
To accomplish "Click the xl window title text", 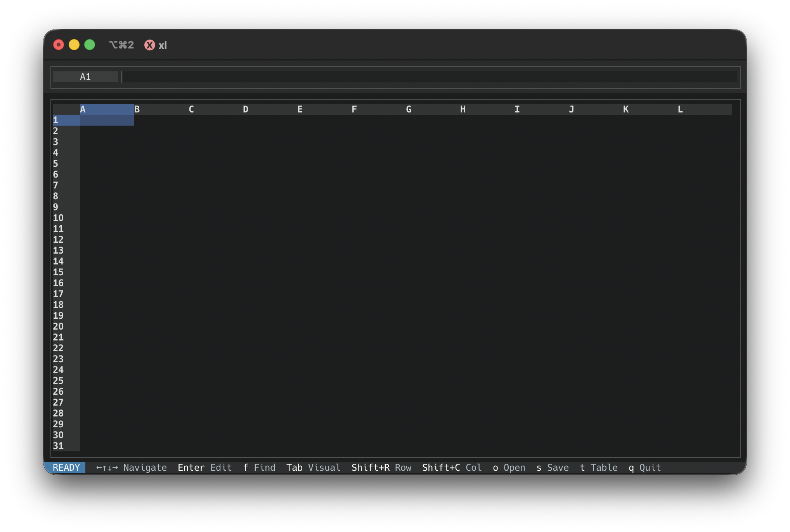I will [163, 45].
